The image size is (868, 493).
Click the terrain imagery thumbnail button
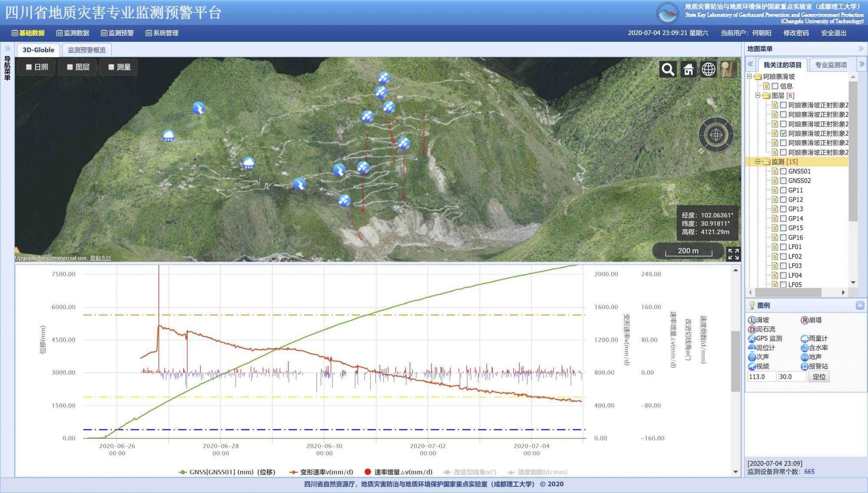pos(729,69)
